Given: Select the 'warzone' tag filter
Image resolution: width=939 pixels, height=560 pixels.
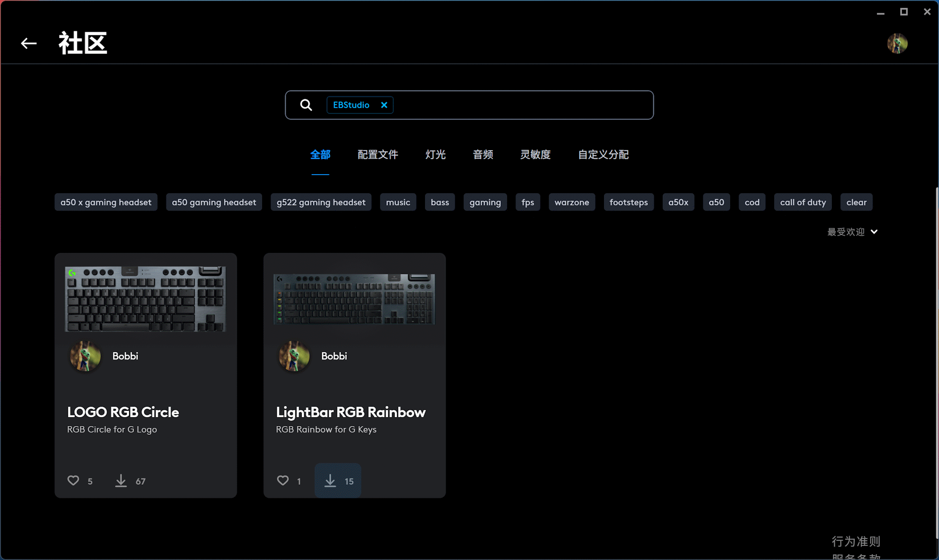Looking at the screenshot, I should 571,202.
